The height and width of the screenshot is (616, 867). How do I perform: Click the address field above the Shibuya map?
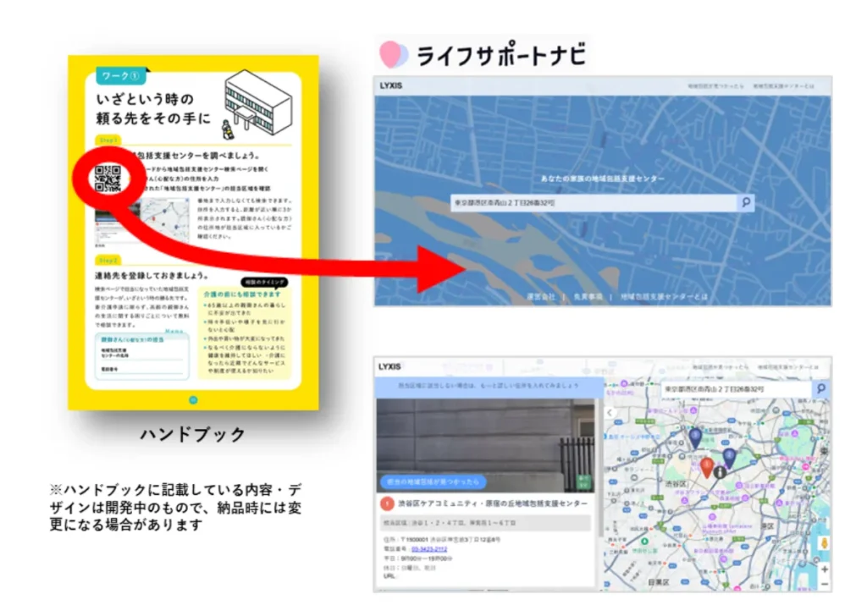point(735,388)
